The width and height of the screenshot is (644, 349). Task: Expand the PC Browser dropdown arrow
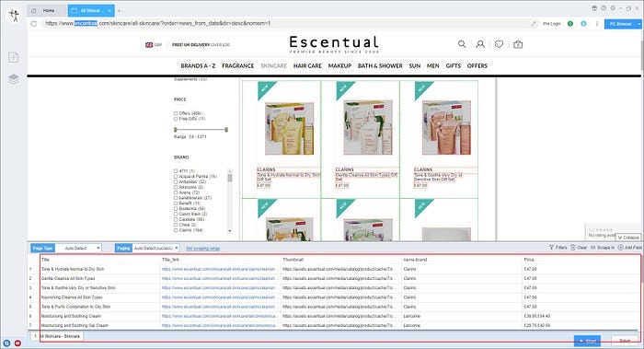coord(639,24)
